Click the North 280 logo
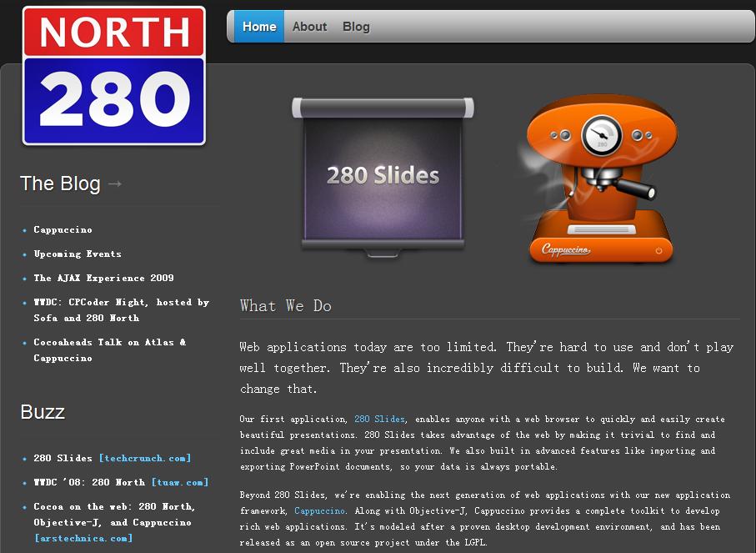 point(114,76)
